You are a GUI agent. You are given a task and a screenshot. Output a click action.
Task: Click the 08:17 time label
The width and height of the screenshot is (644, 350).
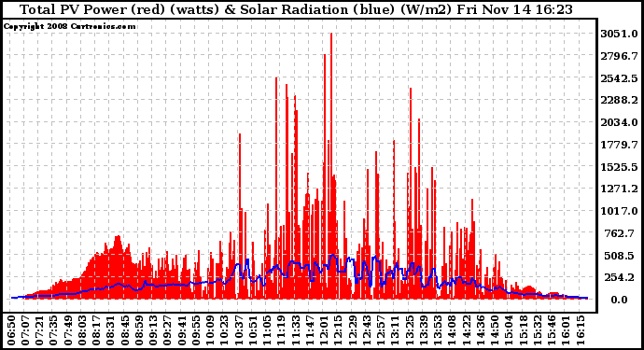pyautogui.click(x=96, y=330)
